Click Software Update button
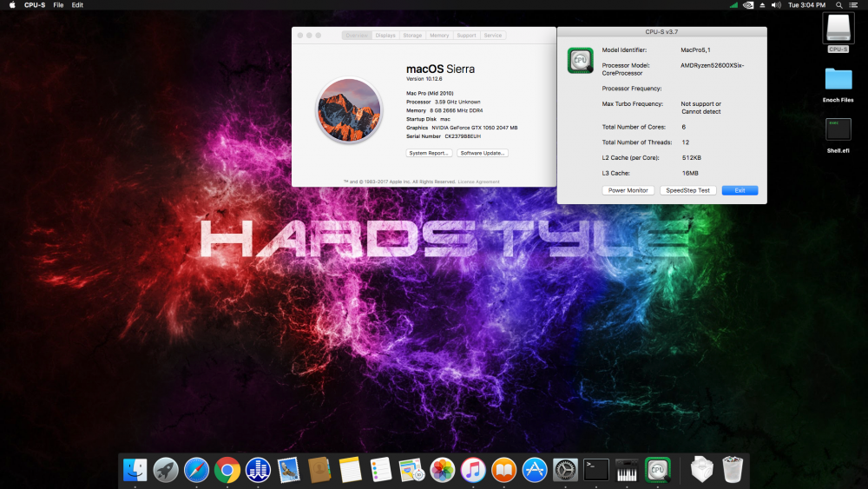 (482, 153)
